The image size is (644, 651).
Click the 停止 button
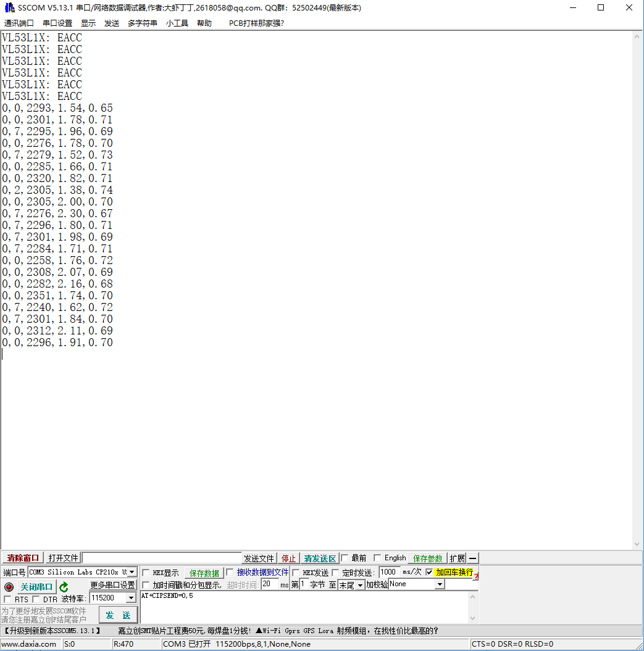tap(288, 558)
